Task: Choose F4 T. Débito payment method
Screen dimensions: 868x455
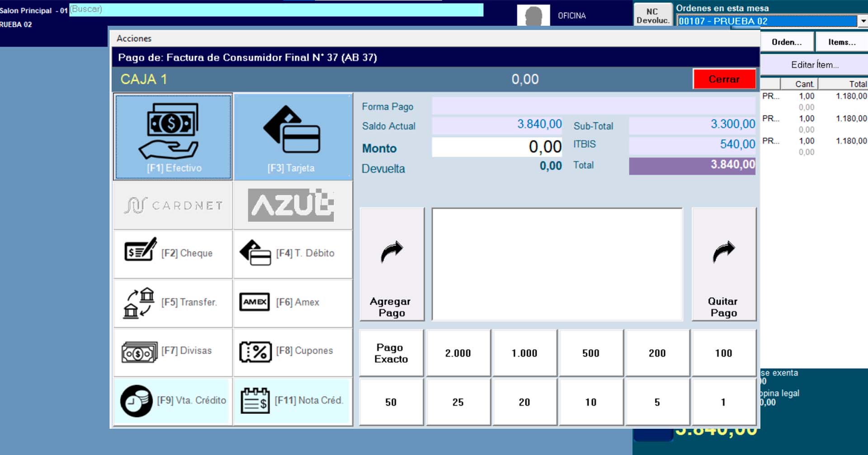Action: click(x=292, y=253)
